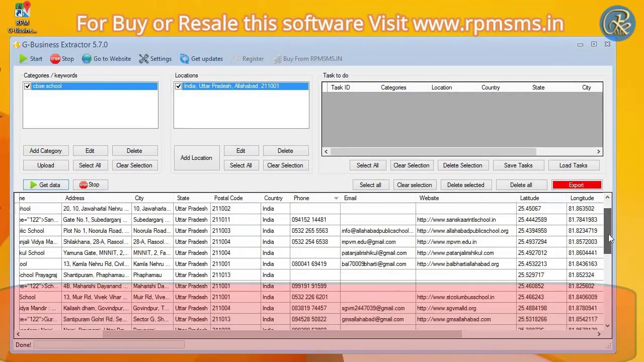This screenshot has width=644, height=362.
Task: Click Get updates in the toolbar
Action: (201, 59)
